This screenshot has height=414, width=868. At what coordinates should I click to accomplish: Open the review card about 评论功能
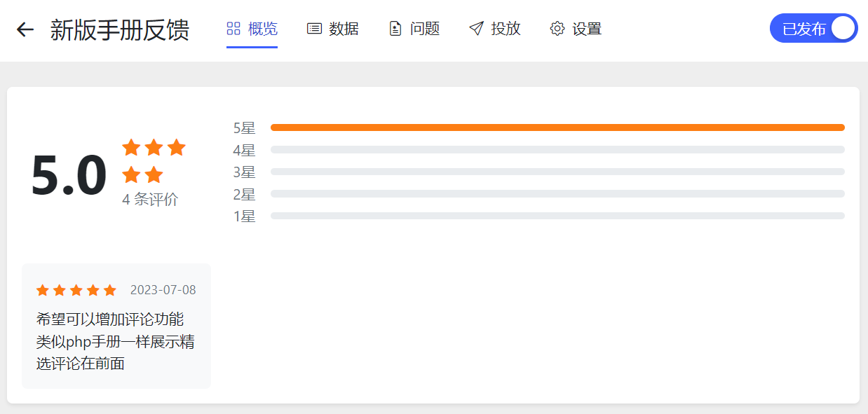click(x=116, y=326)
